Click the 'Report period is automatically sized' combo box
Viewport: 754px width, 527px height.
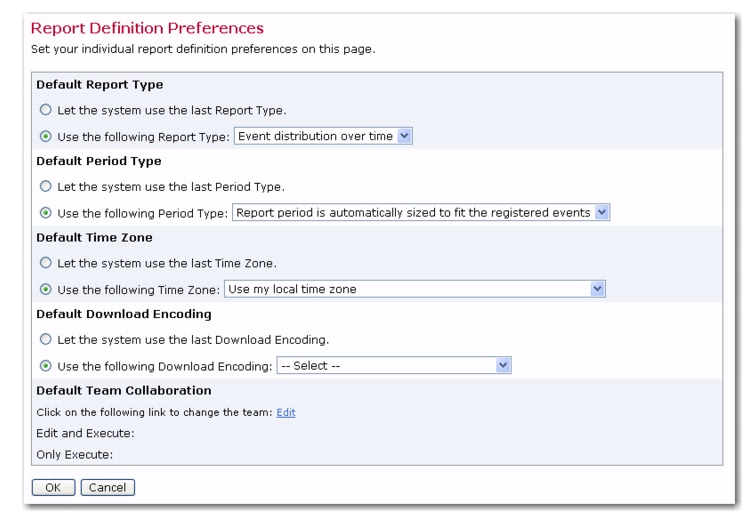pyautogui.click(x=421, y=213)
